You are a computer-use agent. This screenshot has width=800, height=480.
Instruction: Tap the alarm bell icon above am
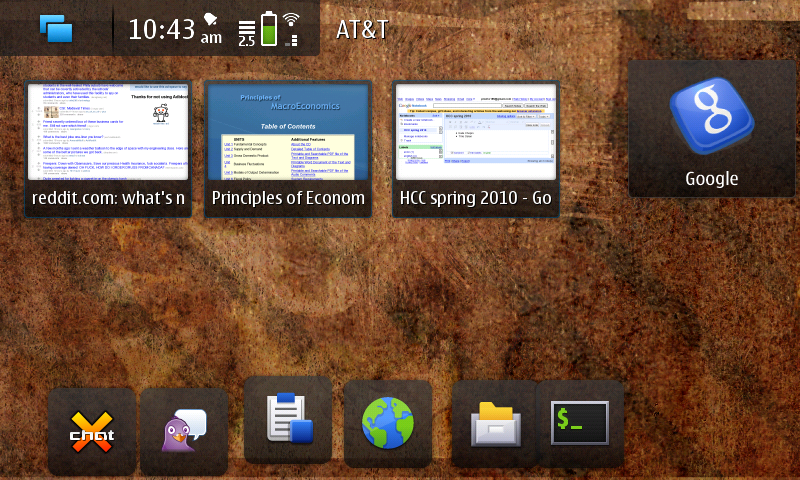click(x=211, y=19)
